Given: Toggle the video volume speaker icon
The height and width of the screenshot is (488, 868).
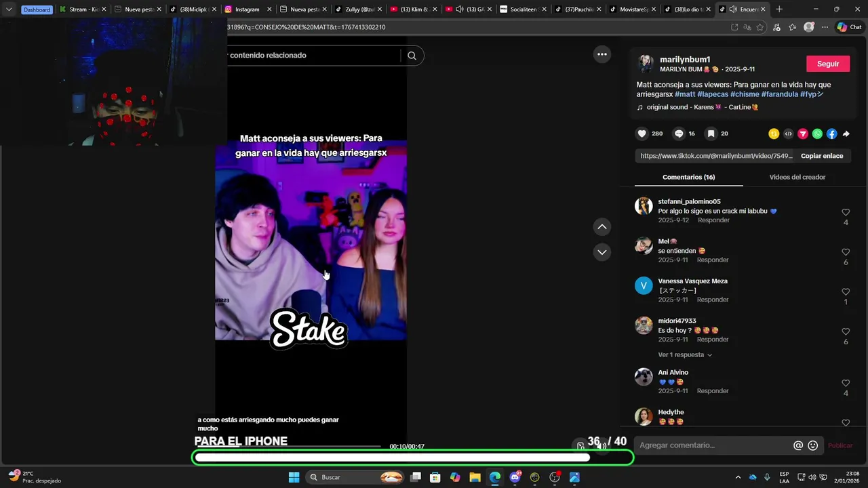Looking at the screenshot, I should pos(601,446).
